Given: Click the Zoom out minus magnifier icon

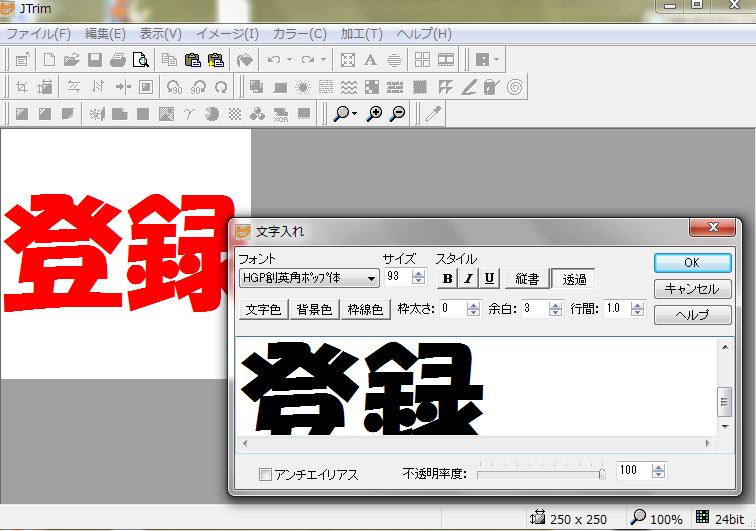Looking at the screenshot, I should (398, 114).
